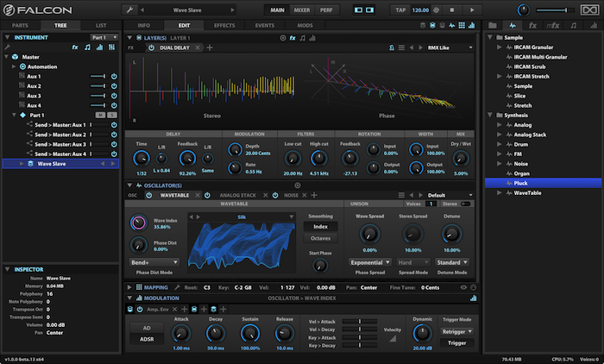
Task: Collapse the Inspector section
Action: tap(7, 269)
